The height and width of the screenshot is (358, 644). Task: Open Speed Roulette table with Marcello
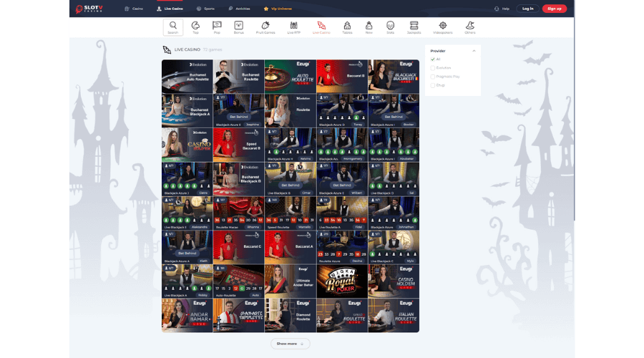tap(291, 213)
